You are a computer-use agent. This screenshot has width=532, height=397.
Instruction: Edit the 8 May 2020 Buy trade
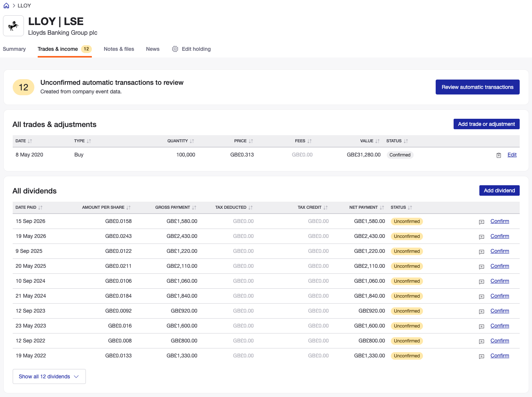[512, 155]
